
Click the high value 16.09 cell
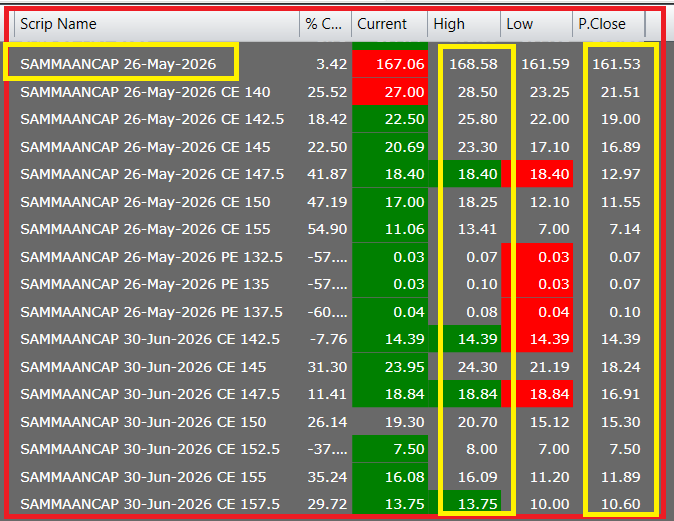(465, 477)
